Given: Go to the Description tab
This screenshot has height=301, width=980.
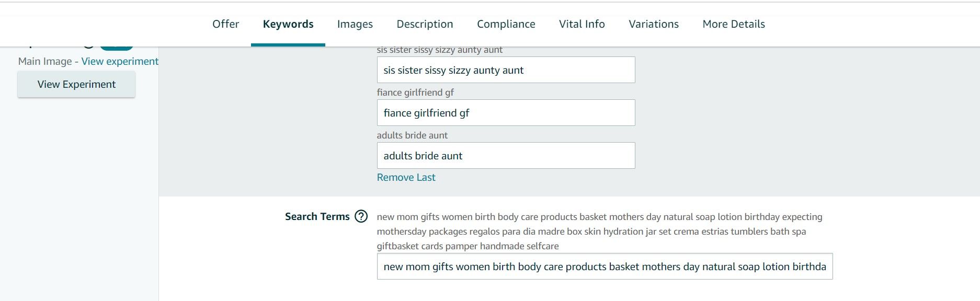Looking at the screenshot, I should (x=425, y=24).
